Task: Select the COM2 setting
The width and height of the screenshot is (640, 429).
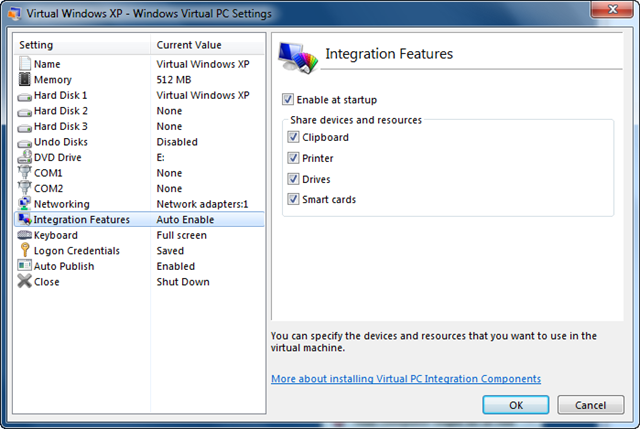Action: (x=139, y=188)
